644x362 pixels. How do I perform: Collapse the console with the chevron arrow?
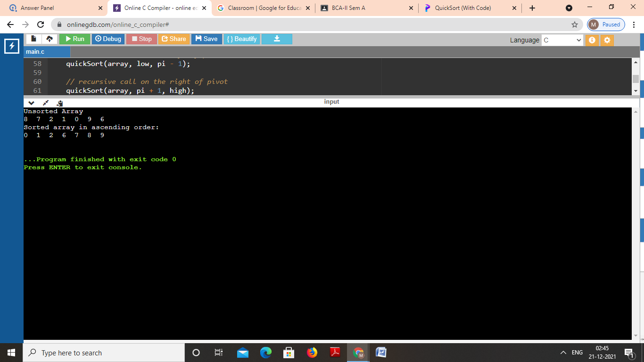coord(32,103)
